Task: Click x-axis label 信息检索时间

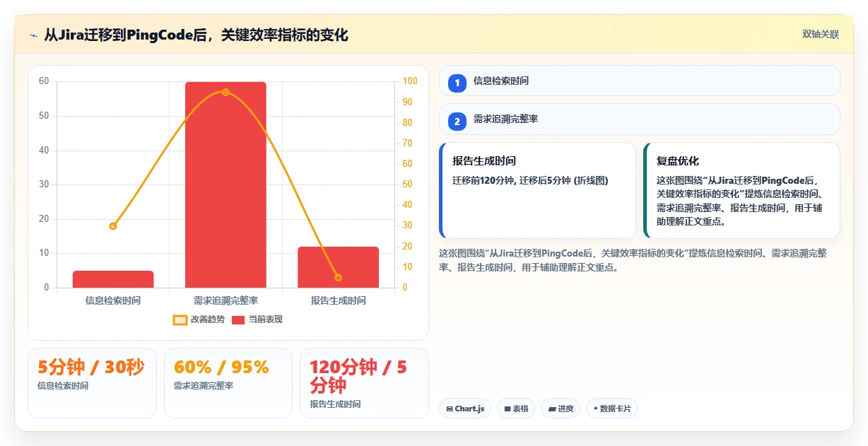Action: 113,300
